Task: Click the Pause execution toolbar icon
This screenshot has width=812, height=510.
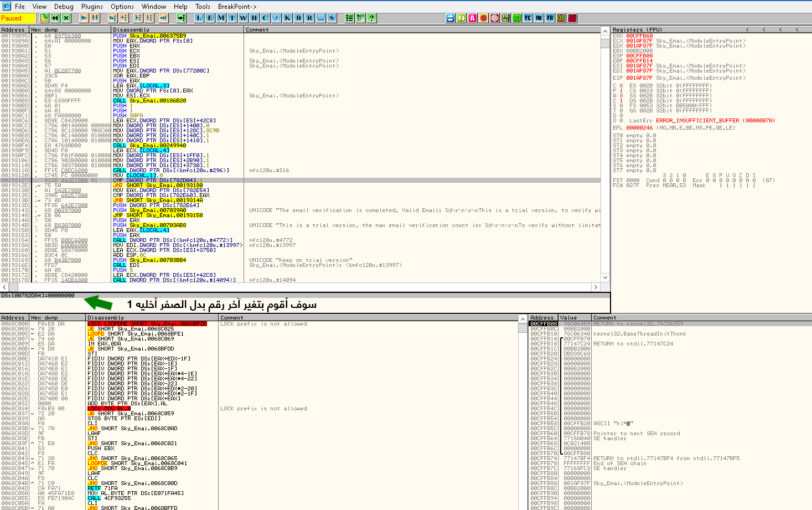Action: (95, 18)
